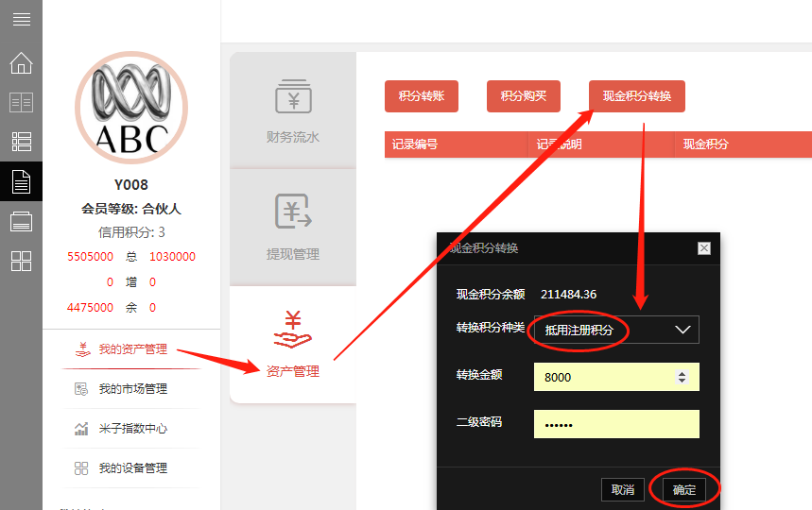Click the 财务流水 yen wallet icon
The width and height of the screenshot is (812, 510).
[293, 96]
